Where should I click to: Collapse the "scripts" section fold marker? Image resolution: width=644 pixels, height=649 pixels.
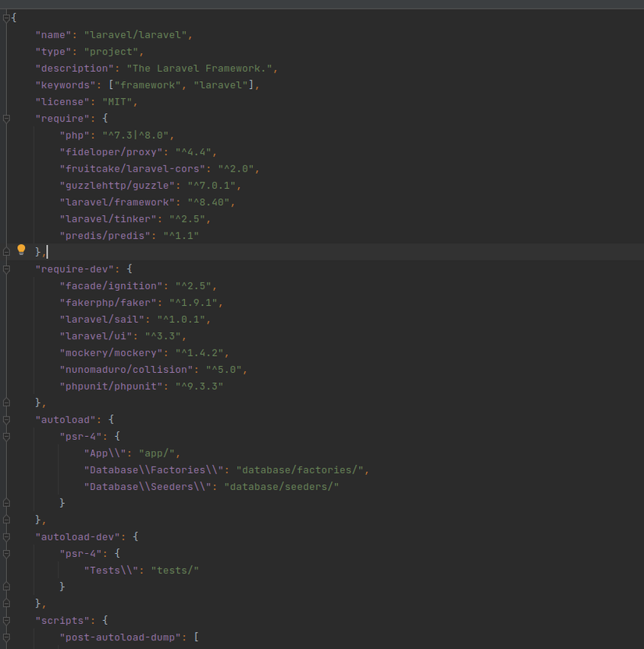tap(6, 619)
